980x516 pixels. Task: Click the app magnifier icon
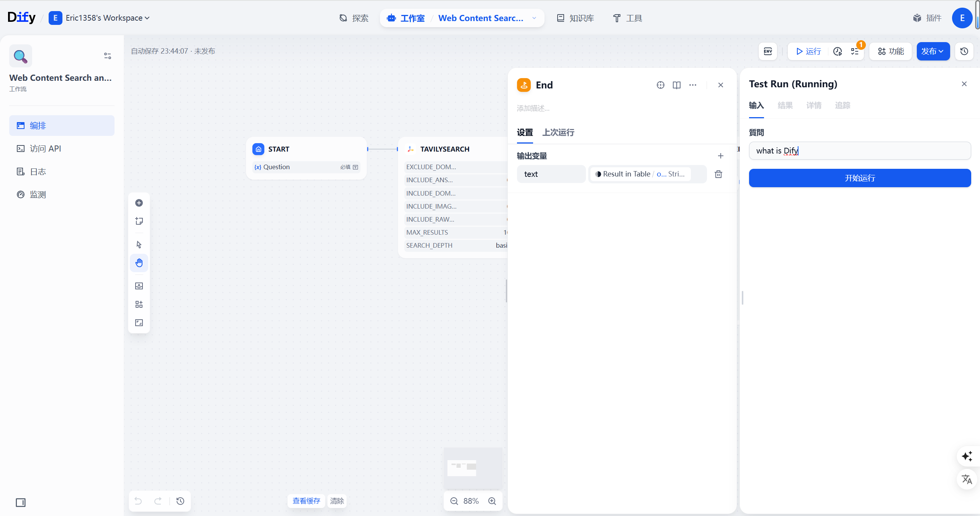pos(21,56)
